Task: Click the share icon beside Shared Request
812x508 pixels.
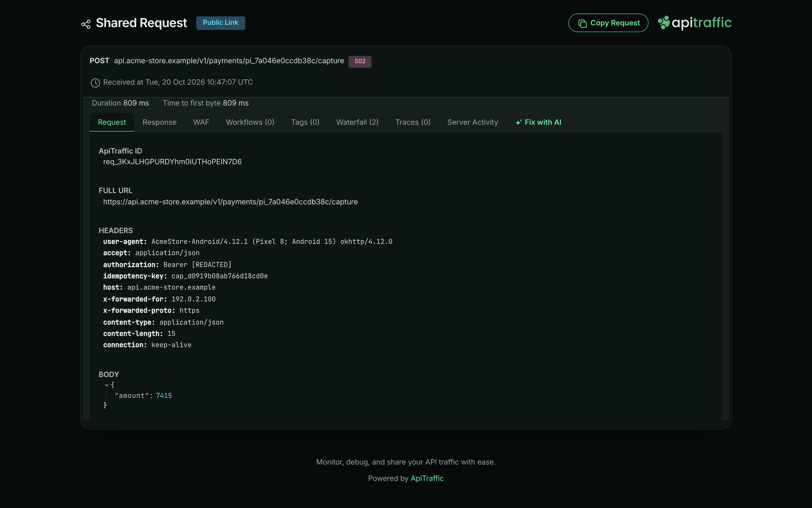Action: [86, 24]
